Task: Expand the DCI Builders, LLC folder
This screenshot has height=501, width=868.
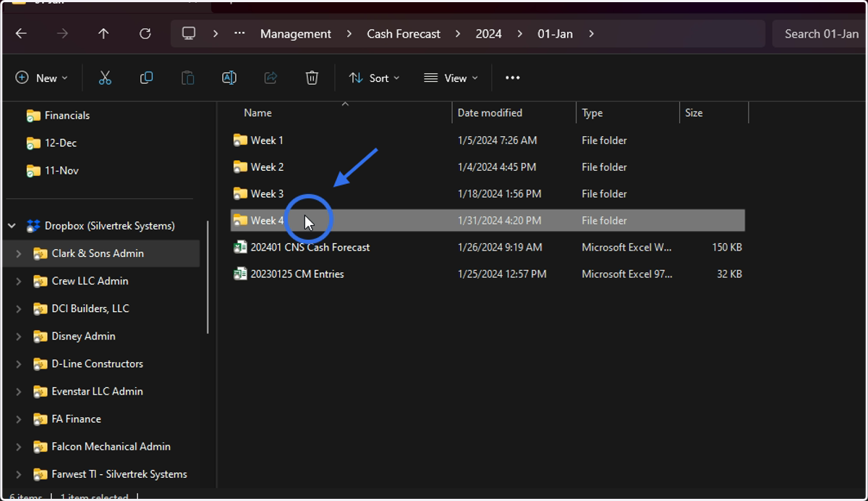Action: point(19,308)
